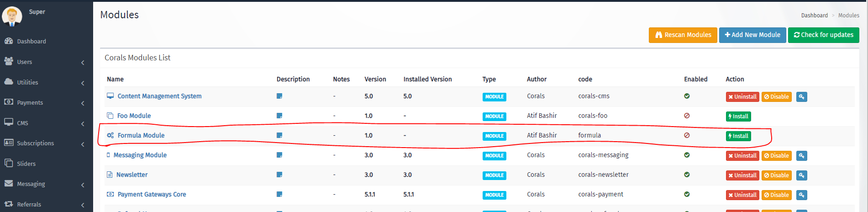Open the description note icon for Foo Module
The width and height of the screenshot is (868, 212).
point(279,116)
